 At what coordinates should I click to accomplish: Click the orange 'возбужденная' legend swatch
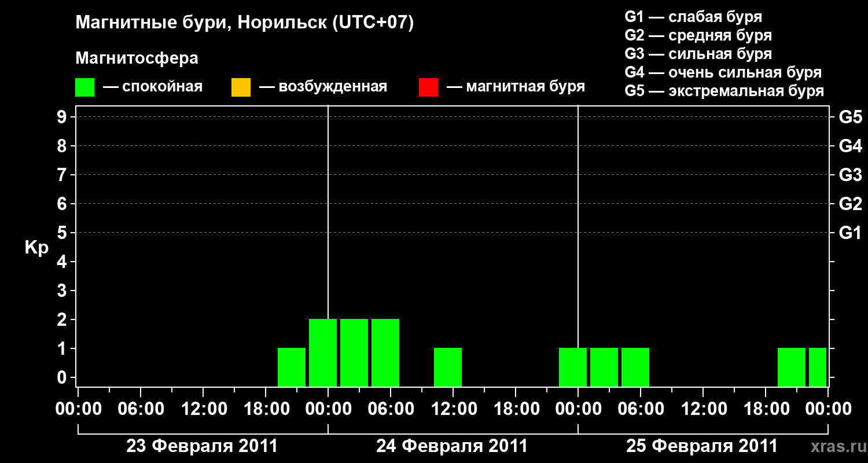click(241, 87)
